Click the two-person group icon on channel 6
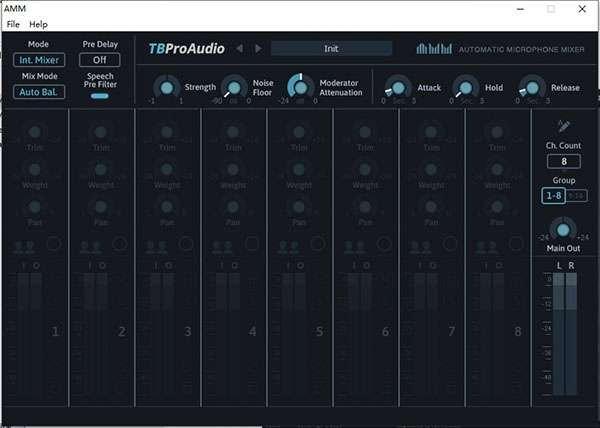 pos(354,247)
